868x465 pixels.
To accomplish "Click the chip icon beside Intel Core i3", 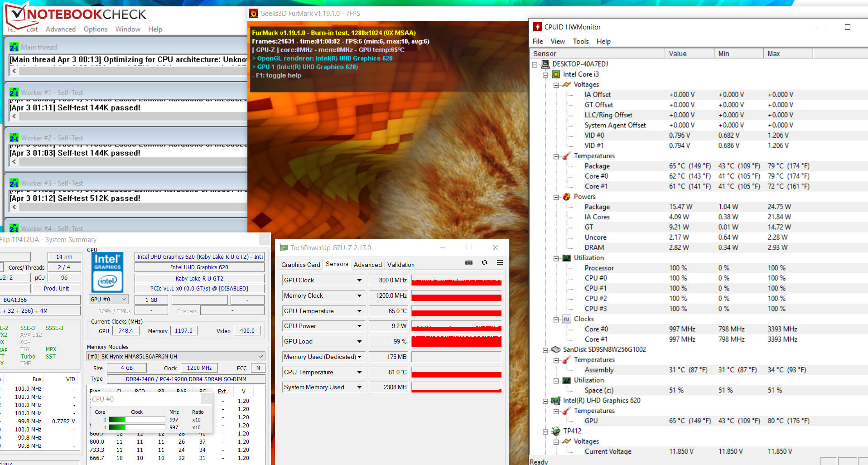I will [x=556, y=74].
